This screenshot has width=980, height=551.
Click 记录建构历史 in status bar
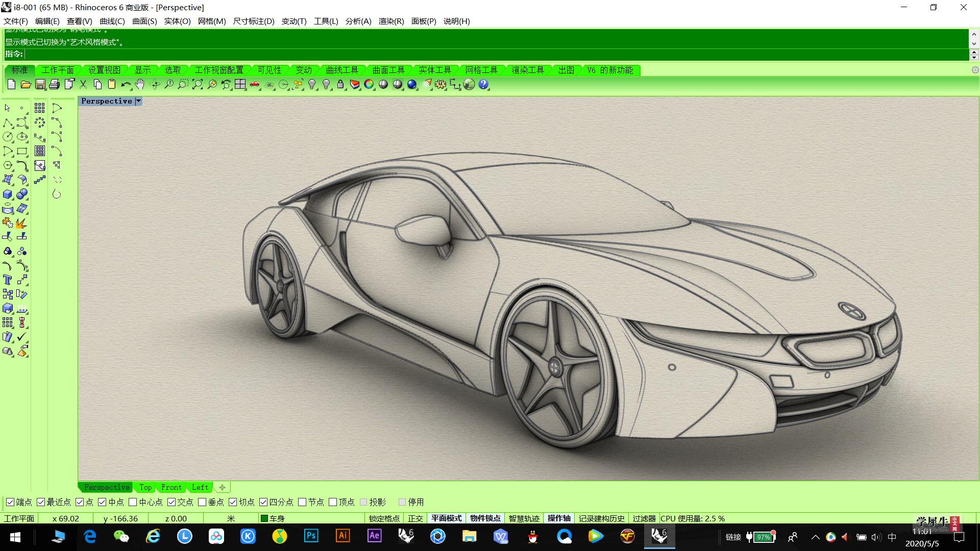[x=601, y=518]
